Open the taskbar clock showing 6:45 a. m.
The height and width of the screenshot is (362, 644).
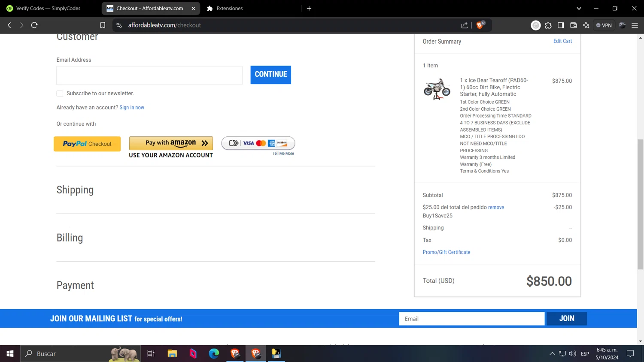coord(607,353)
